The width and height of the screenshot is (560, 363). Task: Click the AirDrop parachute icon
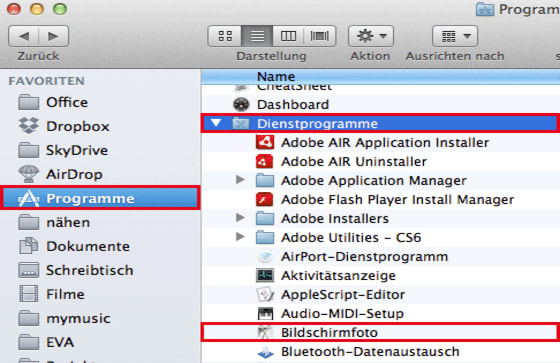coord(29,174)
